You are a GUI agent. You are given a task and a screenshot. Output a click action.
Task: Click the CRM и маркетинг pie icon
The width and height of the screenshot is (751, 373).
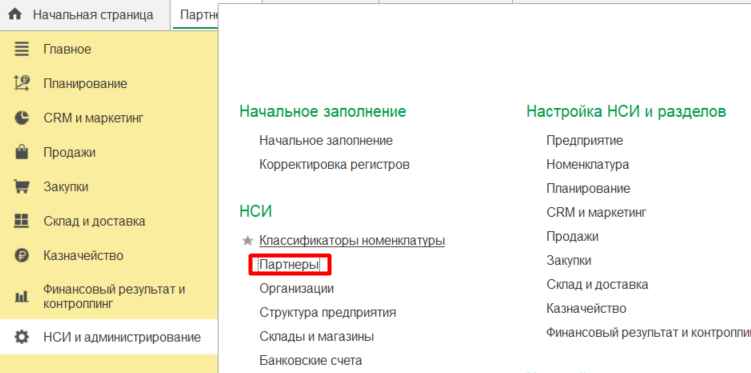22,118
